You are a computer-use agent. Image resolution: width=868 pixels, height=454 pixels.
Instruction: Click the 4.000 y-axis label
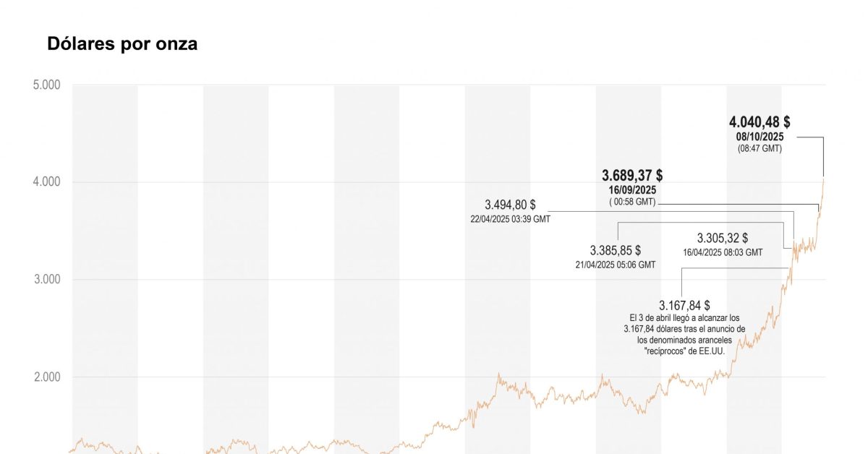tap(46, 182)
